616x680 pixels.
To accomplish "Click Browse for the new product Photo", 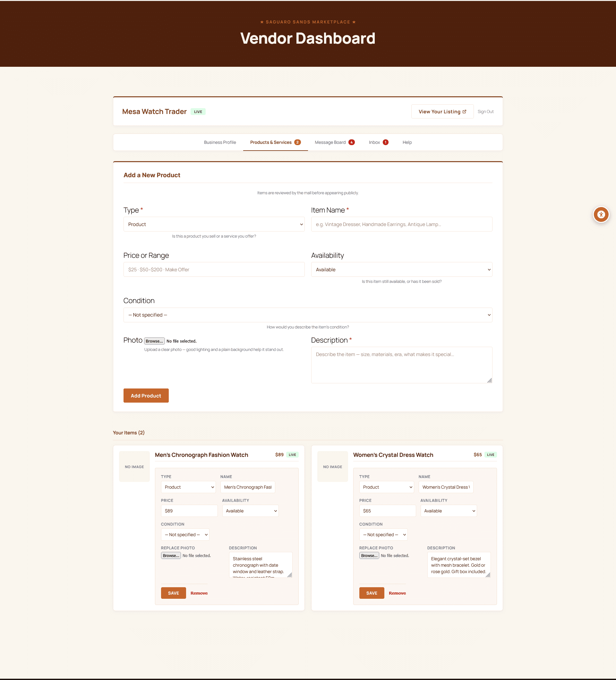I will [x=154, y=341].
